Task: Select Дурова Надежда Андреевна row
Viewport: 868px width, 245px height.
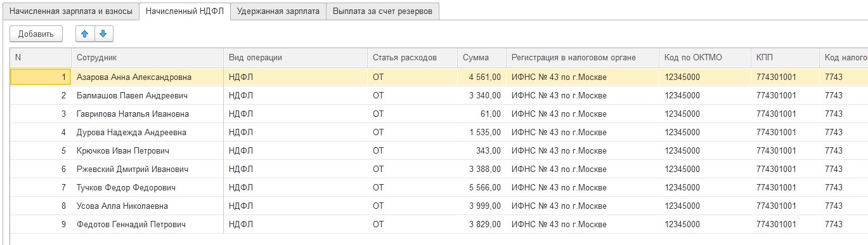Action: (x=439, y=132)
